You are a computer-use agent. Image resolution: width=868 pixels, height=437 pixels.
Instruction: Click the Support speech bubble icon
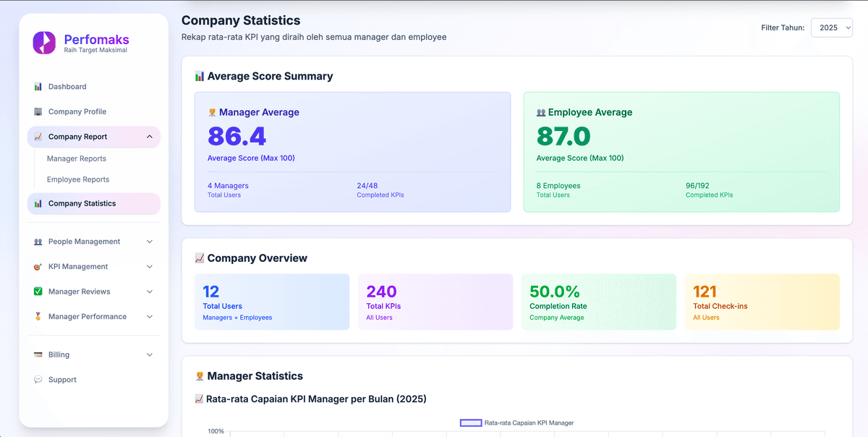[x=38, y=380]
